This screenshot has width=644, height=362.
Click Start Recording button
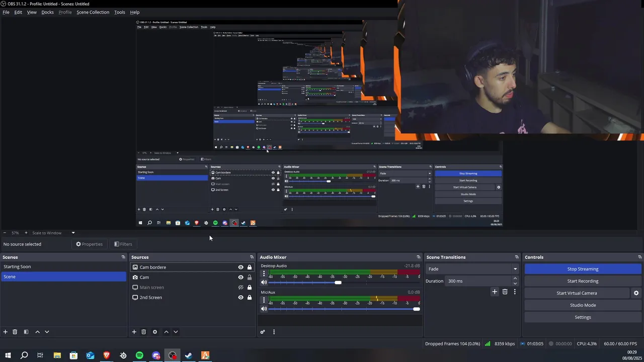pos(583,281)
